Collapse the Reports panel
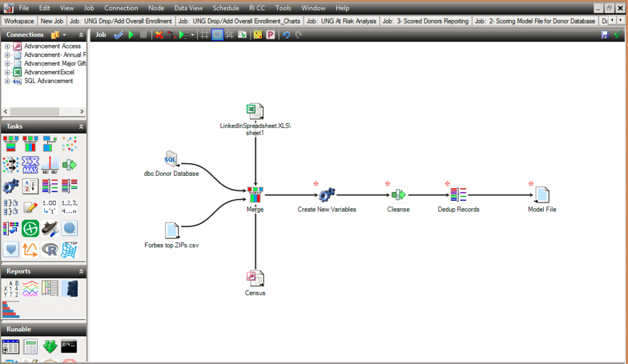The width and height of the screenshot is (628, 364). 81,272
